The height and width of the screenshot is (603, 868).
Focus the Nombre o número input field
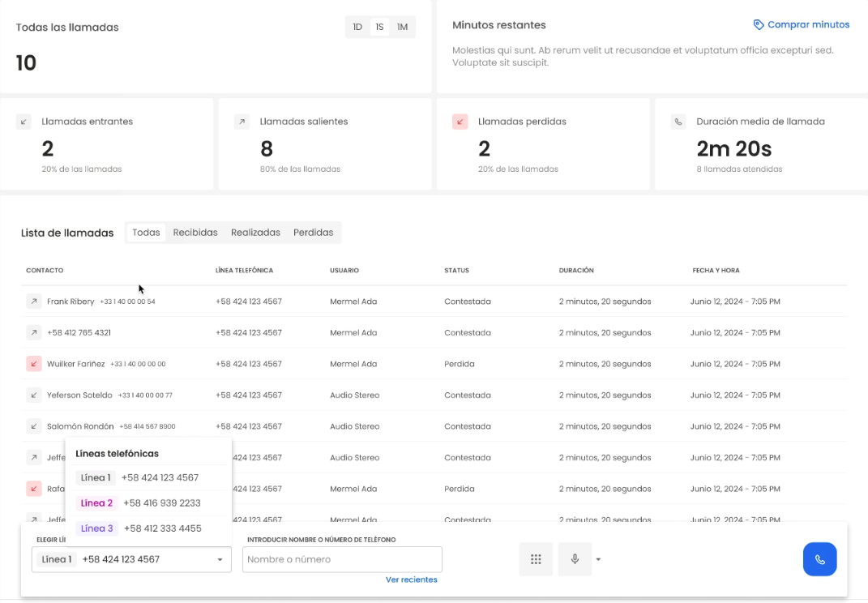pyautogui.click(x=342, y=559)
